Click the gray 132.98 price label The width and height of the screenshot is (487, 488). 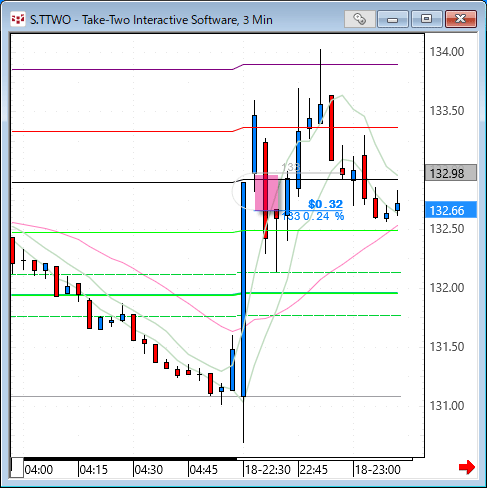point(450,173)
